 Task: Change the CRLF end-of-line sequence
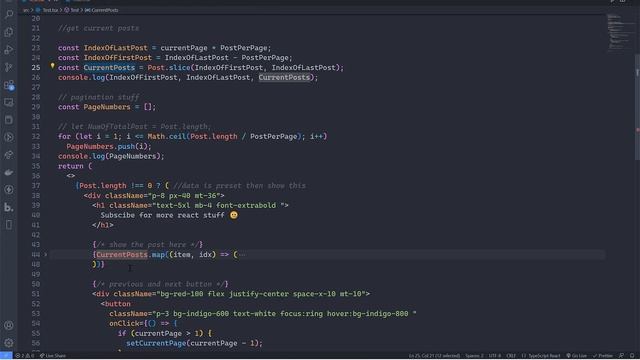pos(511,356)
